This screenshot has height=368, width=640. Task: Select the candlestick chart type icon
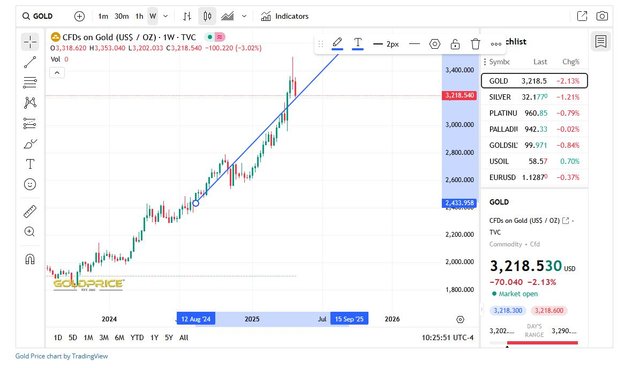coord(207,16)
